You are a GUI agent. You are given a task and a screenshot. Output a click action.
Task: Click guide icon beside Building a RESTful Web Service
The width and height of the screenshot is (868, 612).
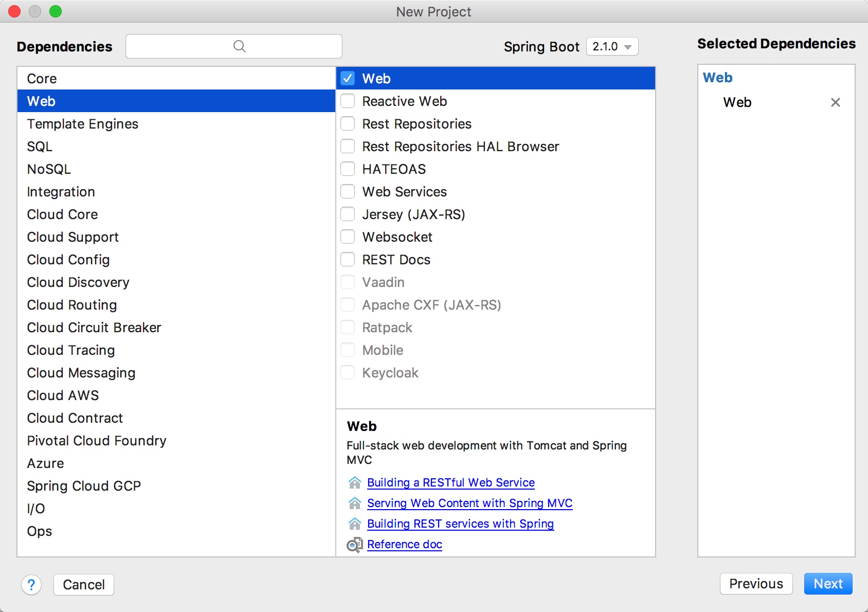point(354,483)
